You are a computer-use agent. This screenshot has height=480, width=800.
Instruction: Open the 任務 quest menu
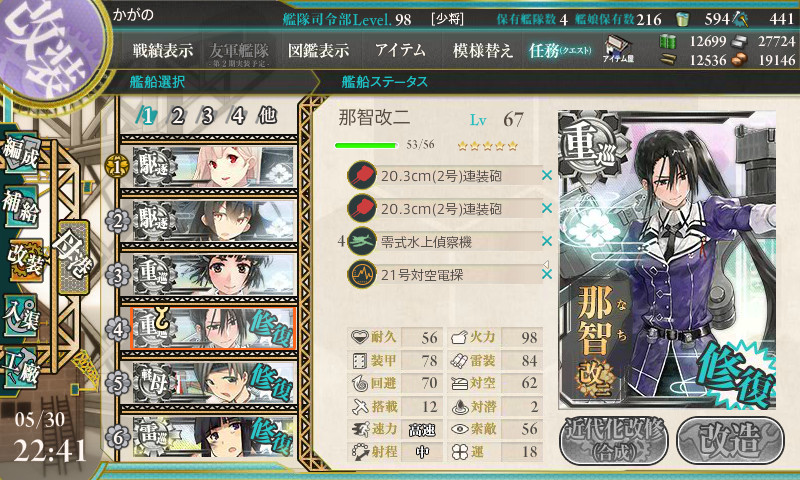tap(560, 50)
